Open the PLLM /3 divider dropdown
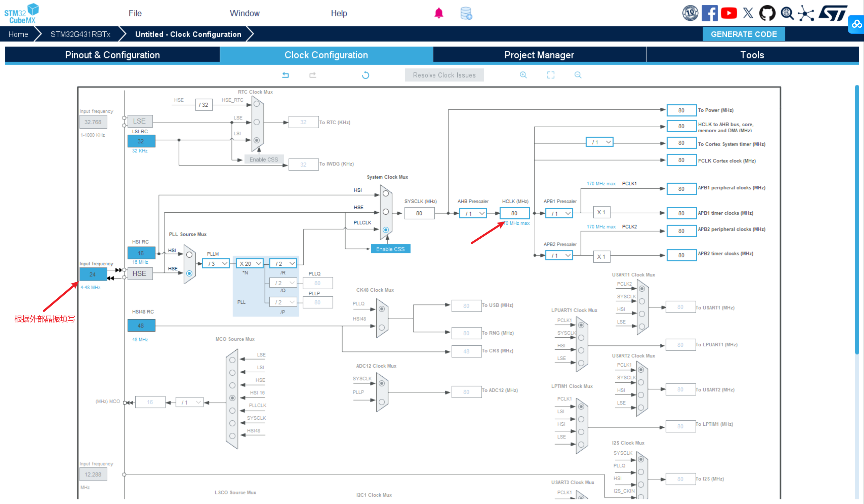 [216, 264]
